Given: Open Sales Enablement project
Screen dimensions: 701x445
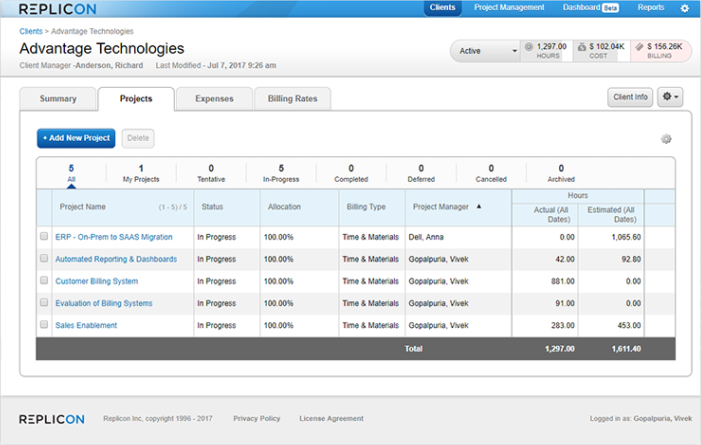Looking at the screenshot, I should tap(86, 325).
